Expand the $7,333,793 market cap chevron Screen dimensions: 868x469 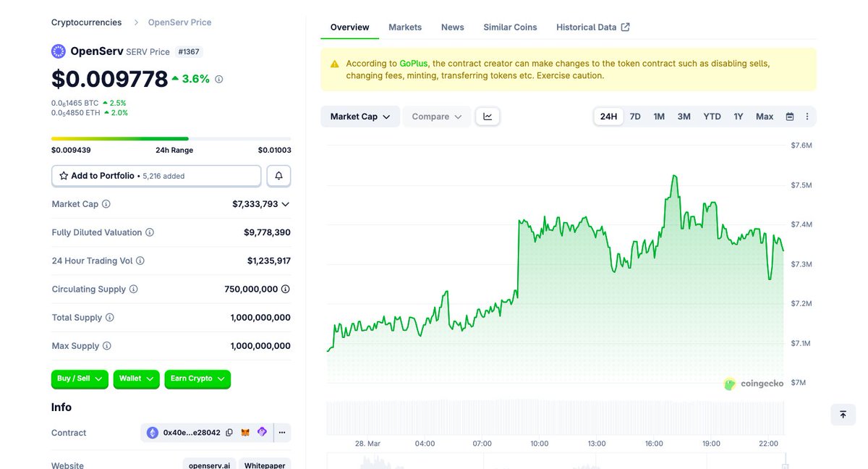click(285, 204)
